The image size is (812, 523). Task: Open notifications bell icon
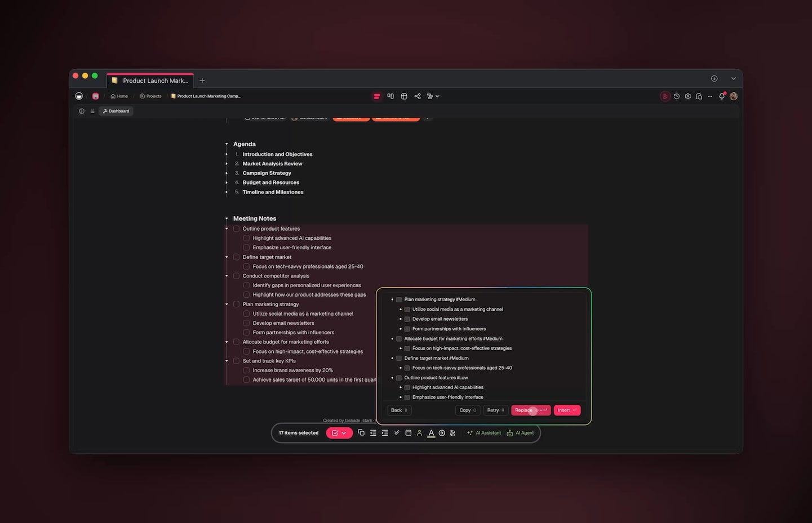coord(722,96)
